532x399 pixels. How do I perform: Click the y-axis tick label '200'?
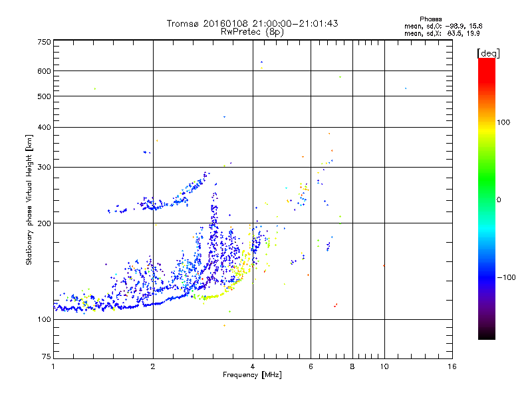[x=44, y=223]
